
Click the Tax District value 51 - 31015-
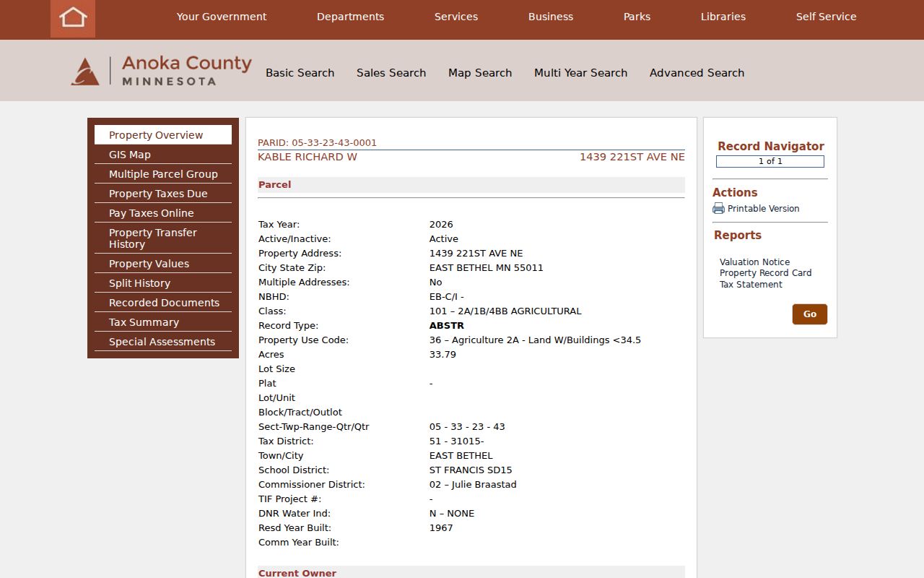pyautogui.click(x=456, y=441)
